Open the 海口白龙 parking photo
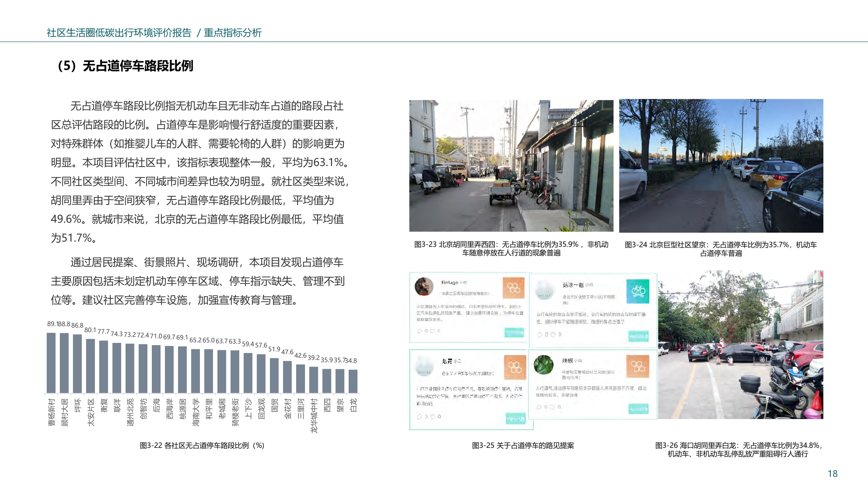Viewport: 868px width, 496px height. click(x=740, y=345)
